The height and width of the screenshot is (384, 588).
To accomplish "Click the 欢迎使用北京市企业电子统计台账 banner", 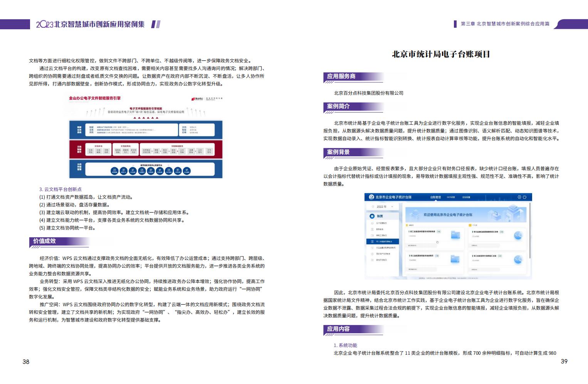I will point(466,215).
